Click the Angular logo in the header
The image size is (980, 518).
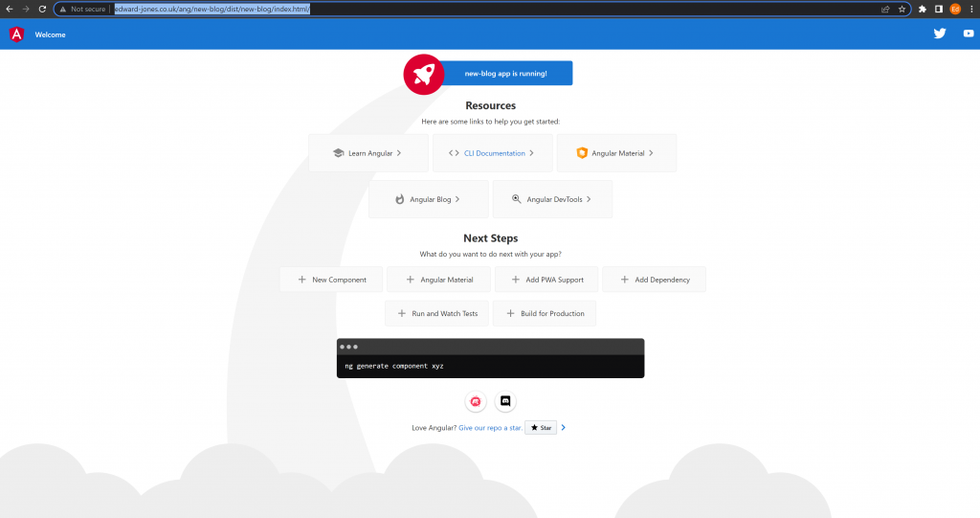coord(17,34)
